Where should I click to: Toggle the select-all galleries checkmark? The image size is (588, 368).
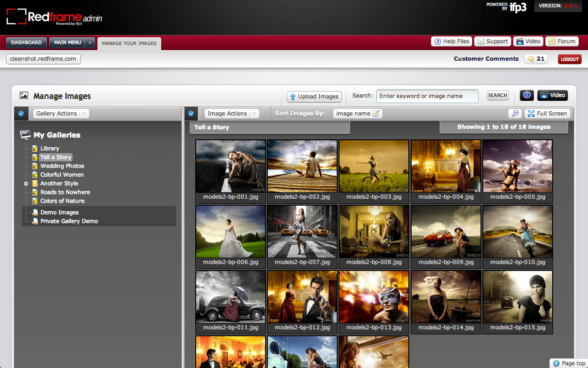click(x=21, y=114)
